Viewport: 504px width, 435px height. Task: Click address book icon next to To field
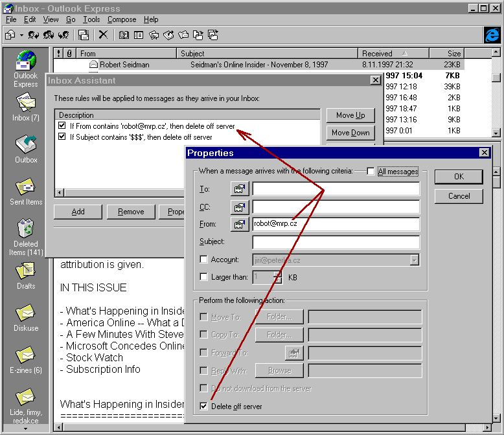240,189
